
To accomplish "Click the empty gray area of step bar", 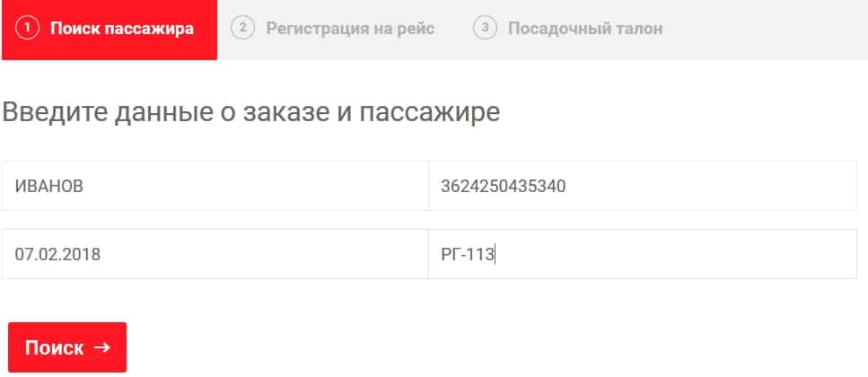I will [x=772, y=29].
